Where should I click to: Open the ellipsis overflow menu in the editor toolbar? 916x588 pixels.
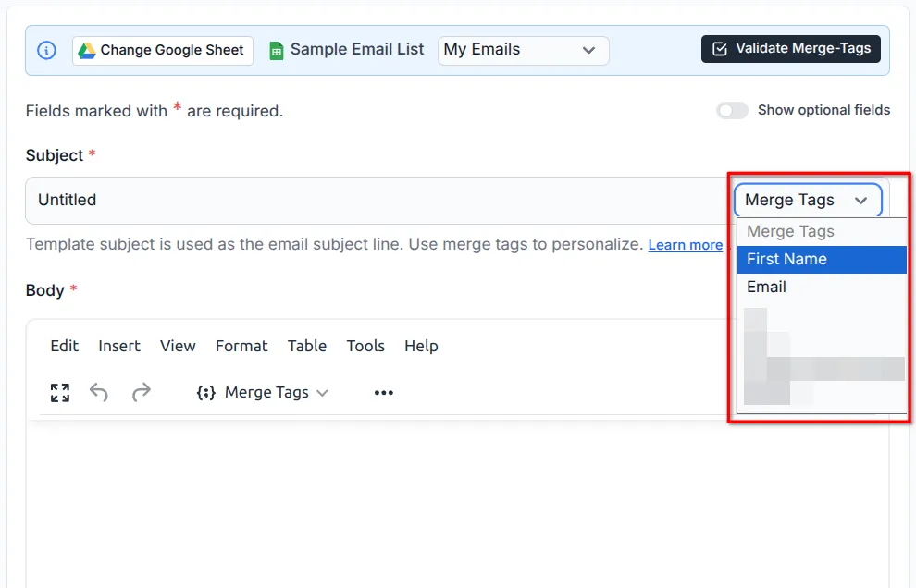pos(383,392)
